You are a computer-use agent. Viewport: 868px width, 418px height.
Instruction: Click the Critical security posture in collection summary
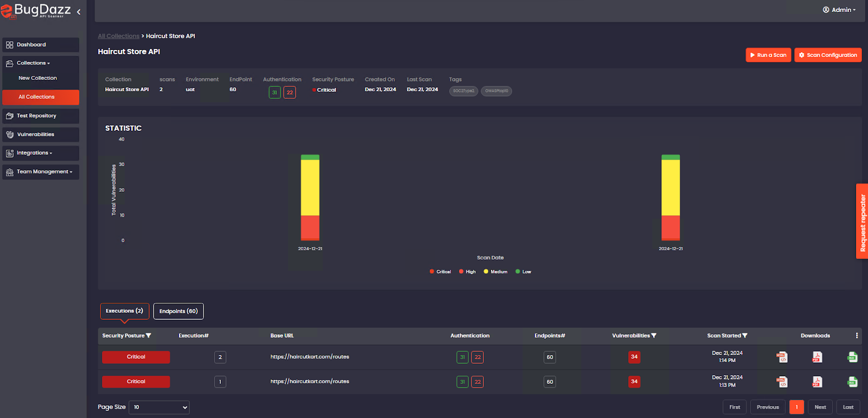pos(324,90)
